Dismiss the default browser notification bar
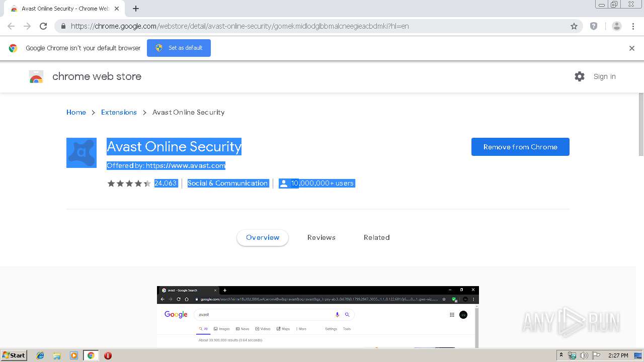This screenshot has width=644, height=362. tap(632, 48)
